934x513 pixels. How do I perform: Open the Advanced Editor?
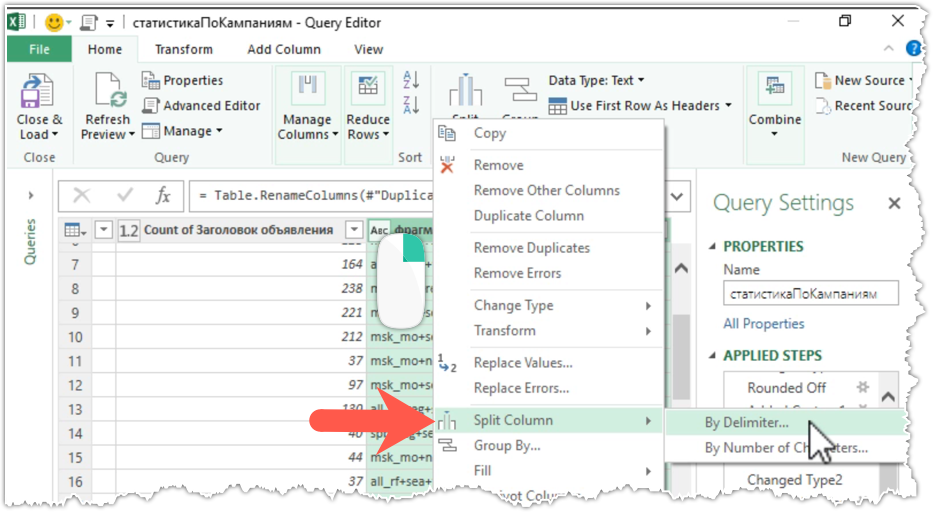pos(201,106)
